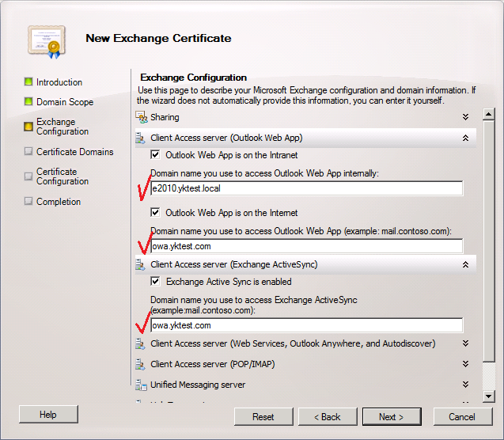Viewport: 504px width, 440px height.
Task: Click the Outlook Web App server icon
Action: [x=141, y=138]
